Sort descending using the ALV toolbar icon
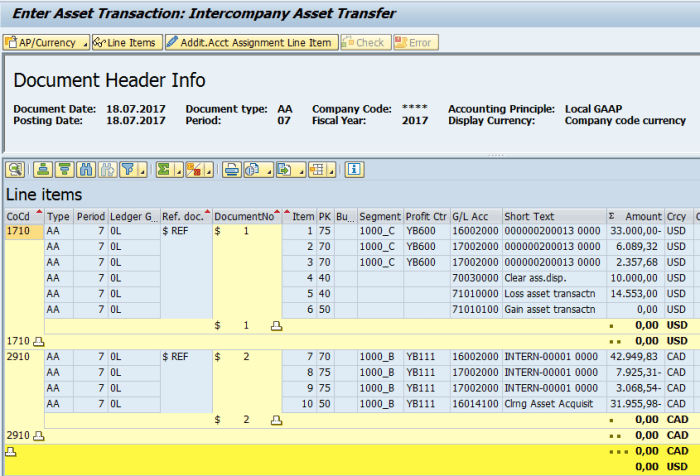The image size is (700, 476). tap(64, 169)
